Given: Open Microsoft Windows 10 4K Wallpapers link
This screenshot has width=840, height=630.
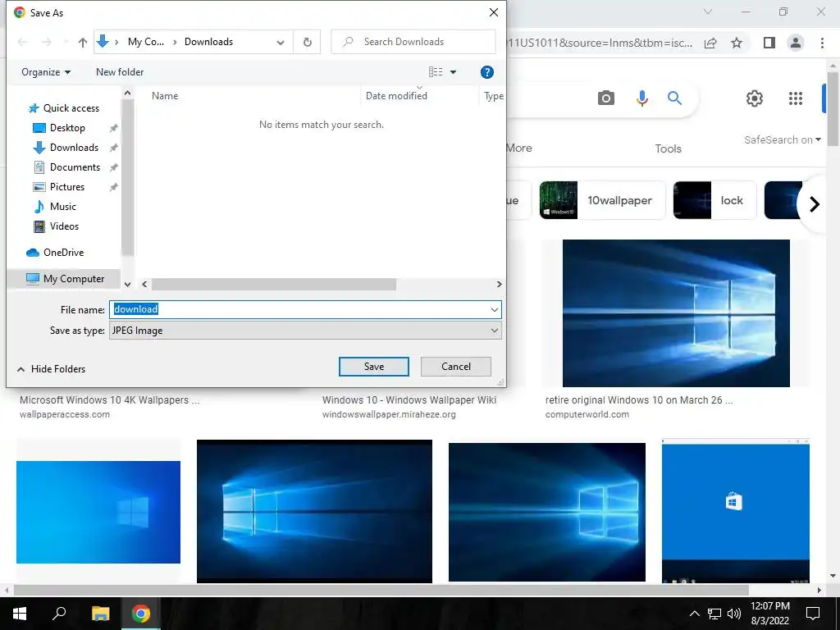Looking at the screenshot, I should tap(109, 400).
